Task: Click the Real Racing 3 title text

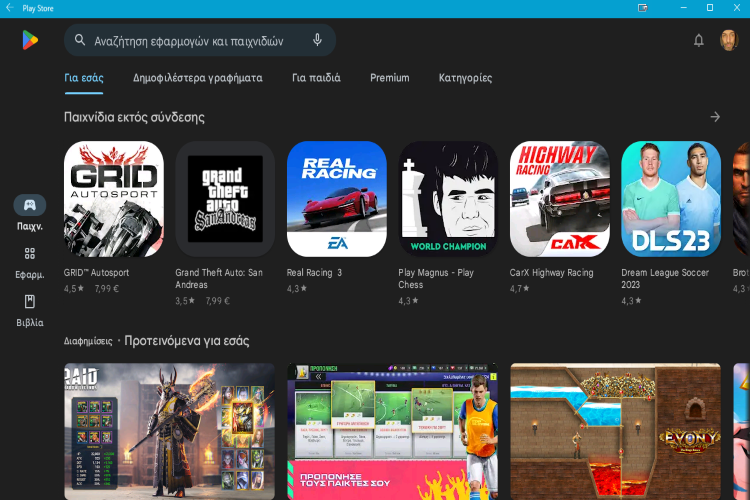Action: tap(314, 273)
